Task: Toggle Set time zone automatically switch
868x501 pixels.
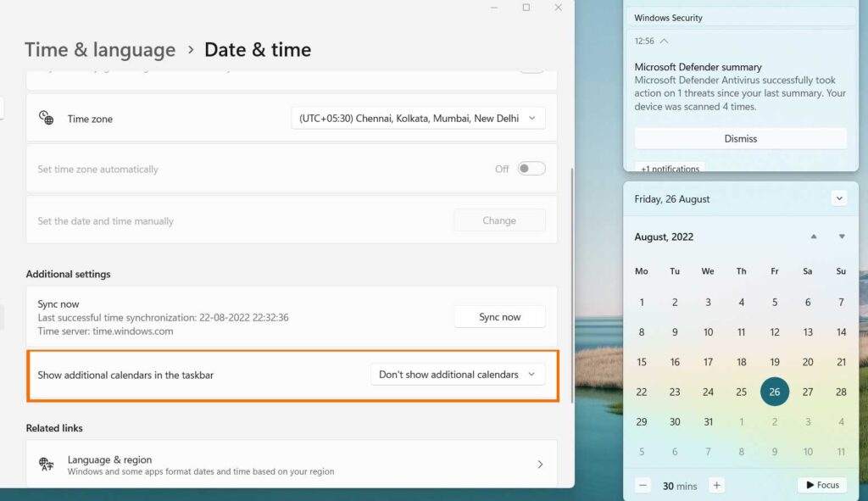Action: [531, 169]
